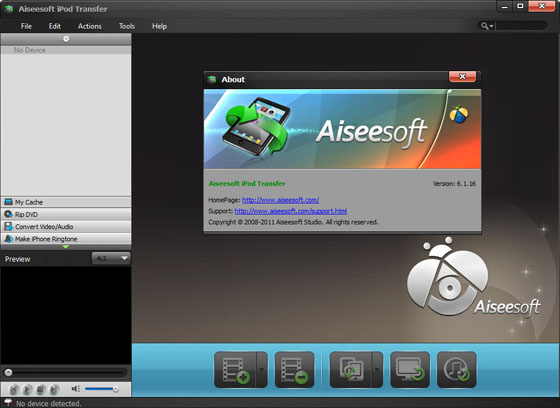
Task: Close the About dialog
Action: pyautogui.click(x=462, y=76)
